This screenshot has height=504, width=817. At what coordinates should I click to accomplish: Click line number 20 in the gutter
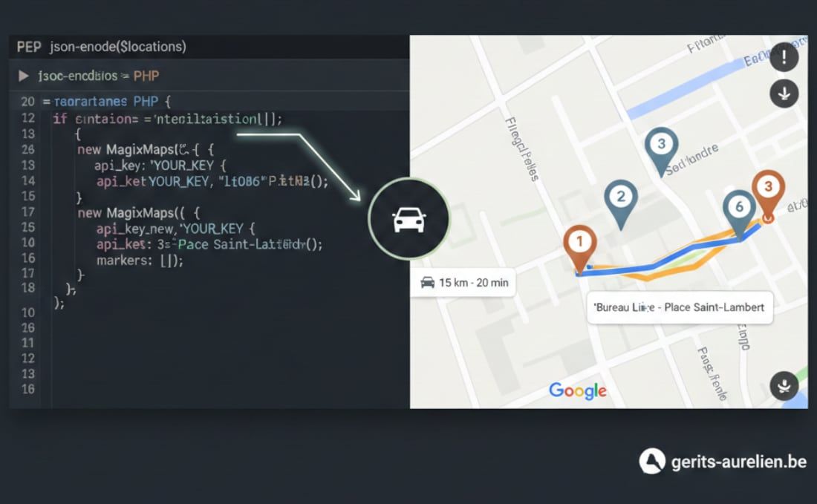(27, 101)
